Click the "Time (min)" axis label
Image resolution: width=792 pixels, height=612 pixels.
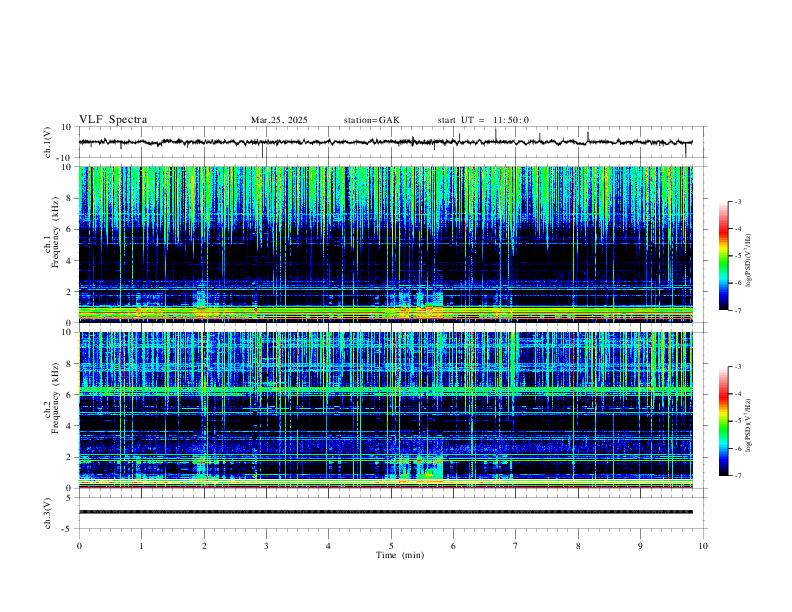[400, 555]
